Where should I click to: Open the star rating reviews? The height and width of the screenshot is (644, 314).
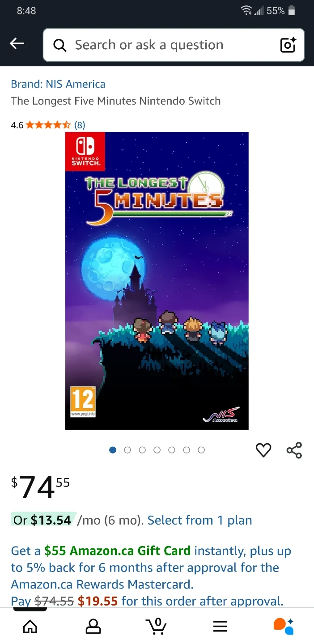[48, 125]
